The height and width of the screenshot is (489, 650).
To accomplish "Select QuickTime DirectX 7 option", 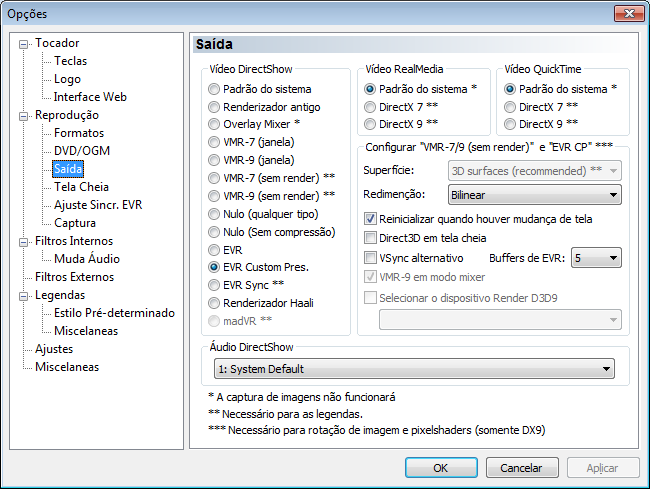I will click(510, 107).
